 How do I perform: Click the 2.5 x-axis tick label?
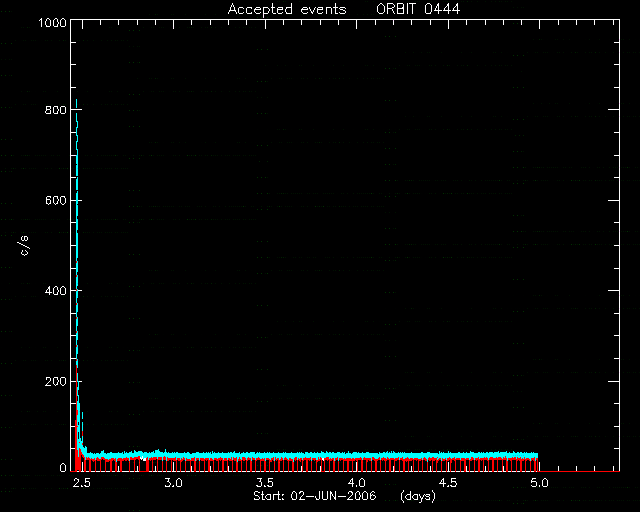(x=82, y=483)
